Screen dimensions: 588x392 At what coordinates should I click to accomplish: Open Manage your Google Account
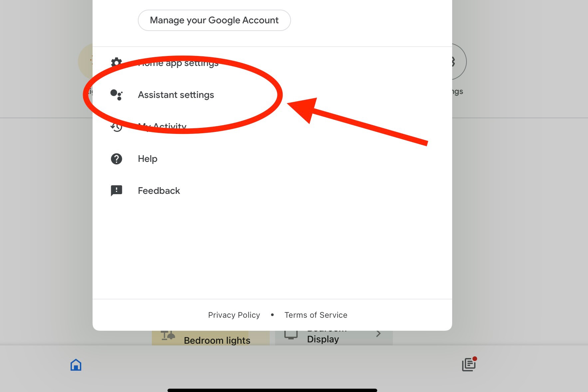point(214,20)
